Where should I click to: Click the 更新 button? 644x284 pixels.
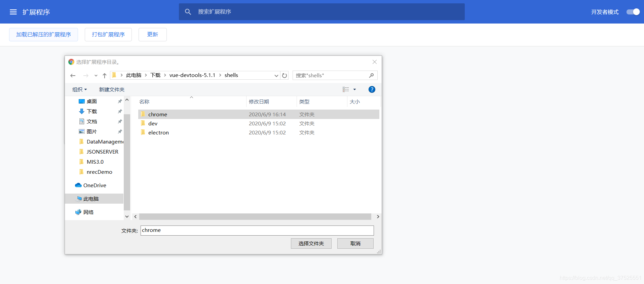click(153, 35)
